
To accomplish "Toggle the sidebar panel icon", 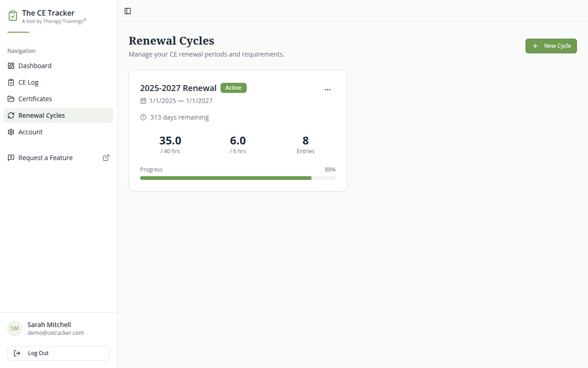I will tap(128, 11).
